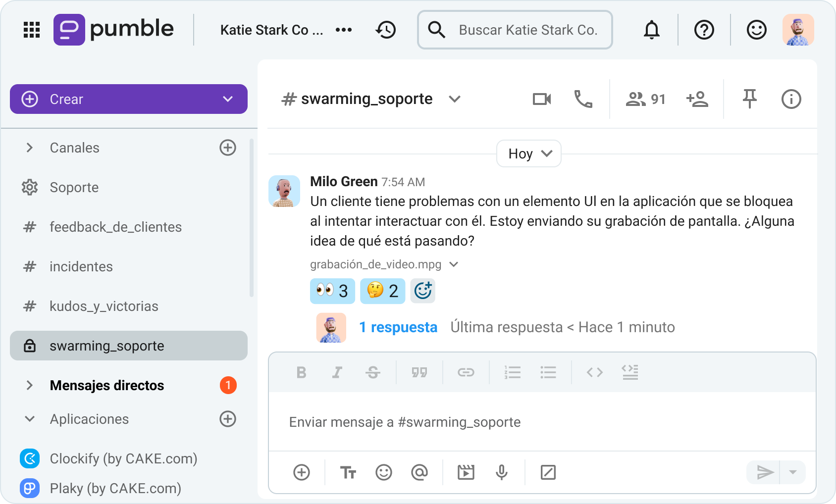This screenshot has height=504, width=836.
Task: Open the Katie Stark Co workspace options menu
Action: coord(344,30)
